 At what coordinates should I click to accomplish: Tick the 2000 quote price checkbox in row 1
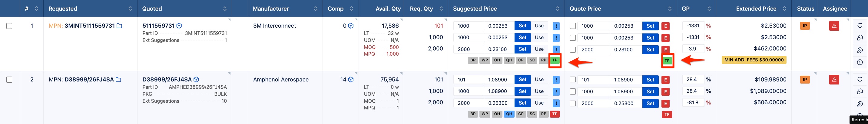[x=573, y=50]
